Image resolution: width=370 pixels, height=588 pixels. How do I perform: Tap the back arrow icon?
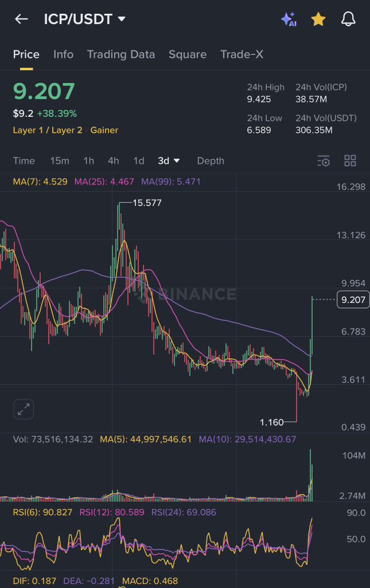[21, 19]
